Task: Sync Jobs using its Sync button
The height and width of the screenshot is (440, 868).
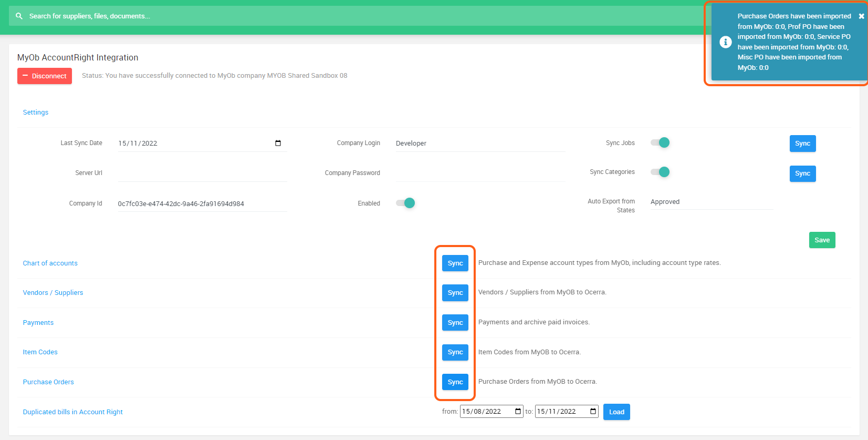Action: (802, 144)
